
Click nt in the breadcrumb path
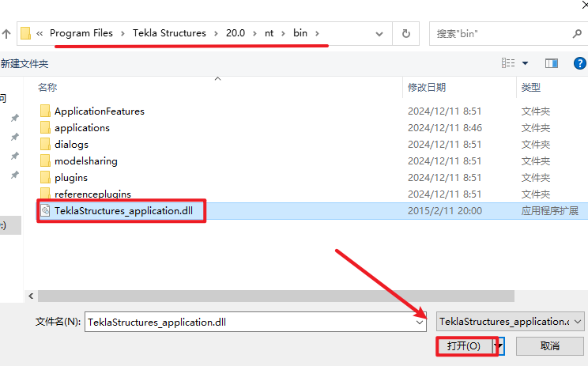(269, 33)
